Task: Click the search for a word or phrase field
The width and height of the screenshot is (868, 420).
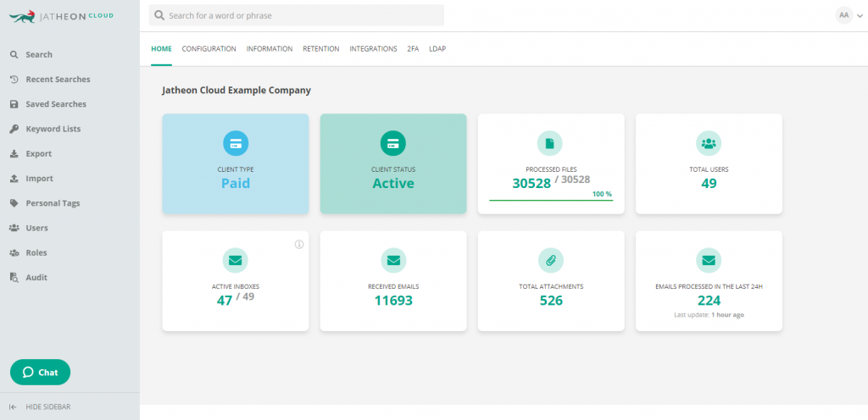Action: (x=296, y=15)
